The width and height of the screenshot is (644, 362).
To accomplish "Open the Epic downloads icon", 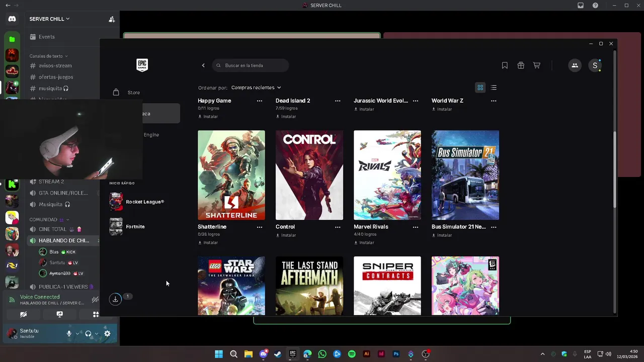I will [x=115, y=299].
